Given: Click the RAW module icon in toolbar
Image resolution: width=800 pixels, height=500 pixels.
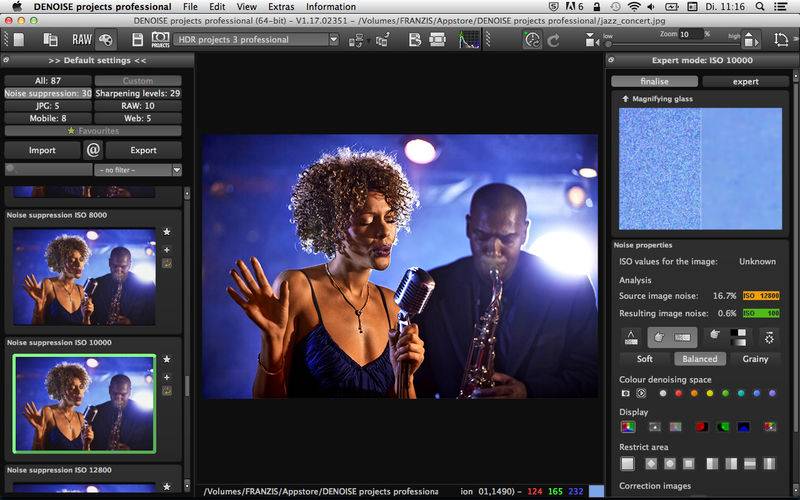Looking at the screenshot, I should coord(81,40).
